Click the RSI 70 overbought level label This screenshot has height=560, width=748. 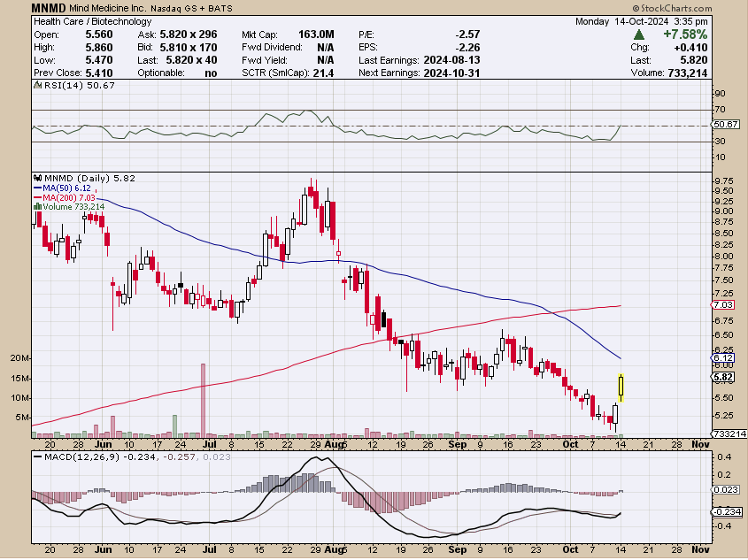click(720, 110)
